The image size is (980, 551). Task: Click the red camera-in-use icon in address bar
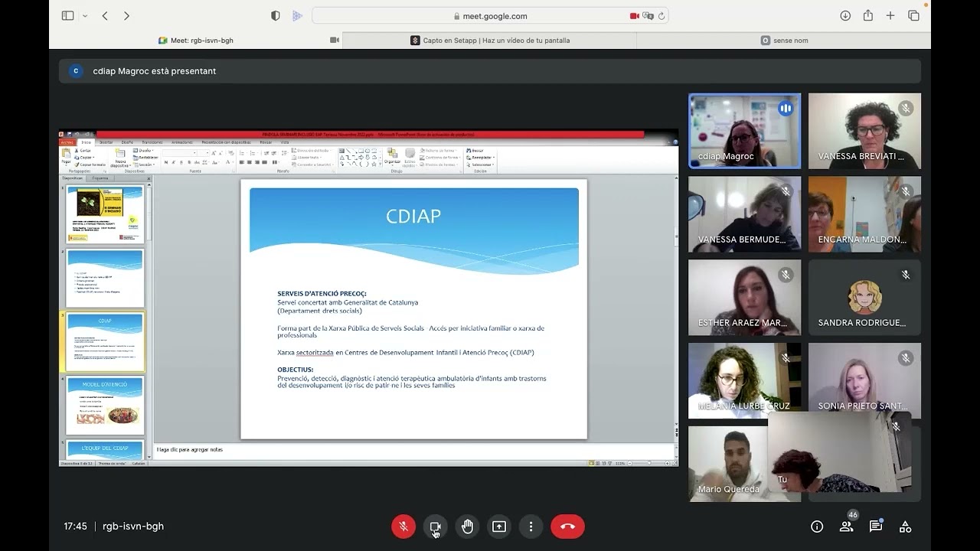pyautogui.click(x=634, y=15)
